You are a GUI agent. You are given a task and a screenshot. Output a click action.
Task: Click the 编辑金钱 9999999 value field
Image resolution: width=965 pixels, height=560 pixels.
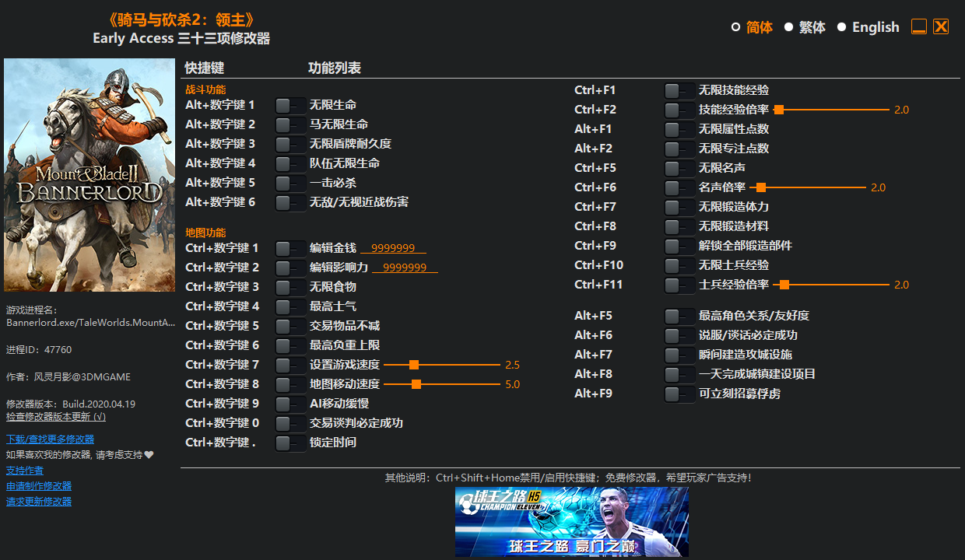click(x=394, y=247)
